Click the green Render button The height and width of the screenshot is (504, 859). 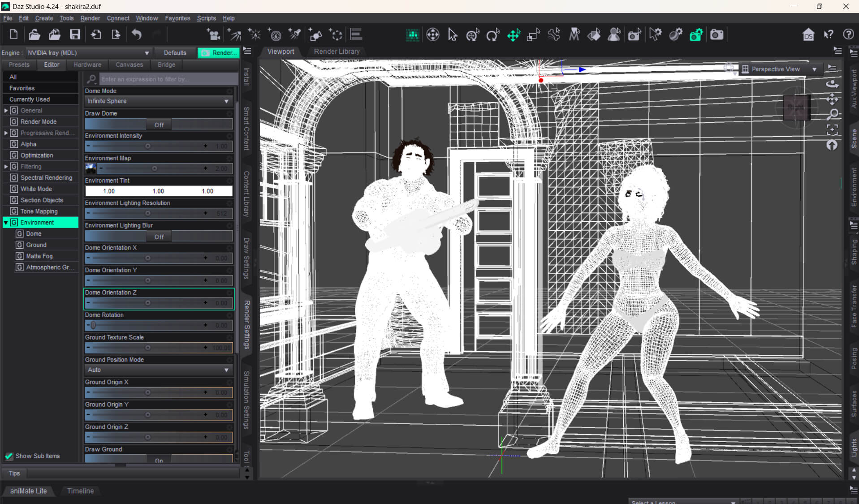point(219,53)
